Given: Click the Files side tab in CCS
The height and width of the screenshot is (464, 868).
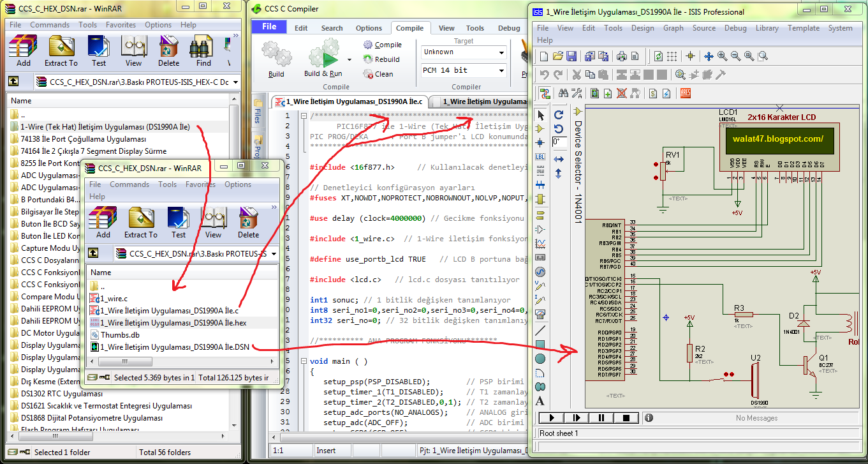Looking at the screenshot, I should coord(258,112).
